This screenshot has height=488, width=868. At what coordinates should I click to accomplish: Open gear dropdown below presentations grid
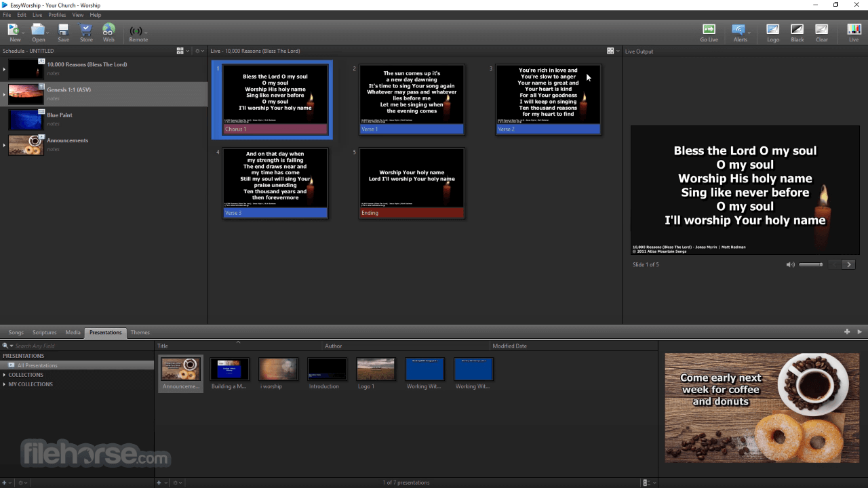point(177,483)
